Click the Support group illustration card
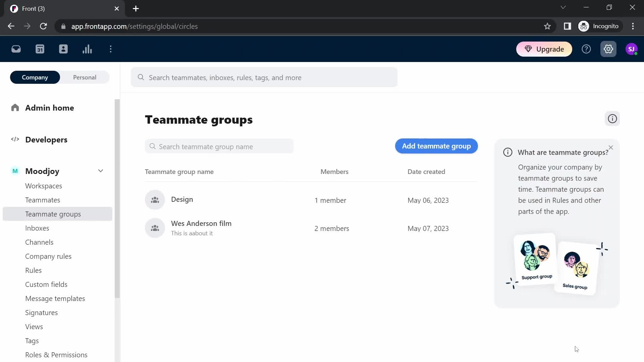 [x=536, y=259]
